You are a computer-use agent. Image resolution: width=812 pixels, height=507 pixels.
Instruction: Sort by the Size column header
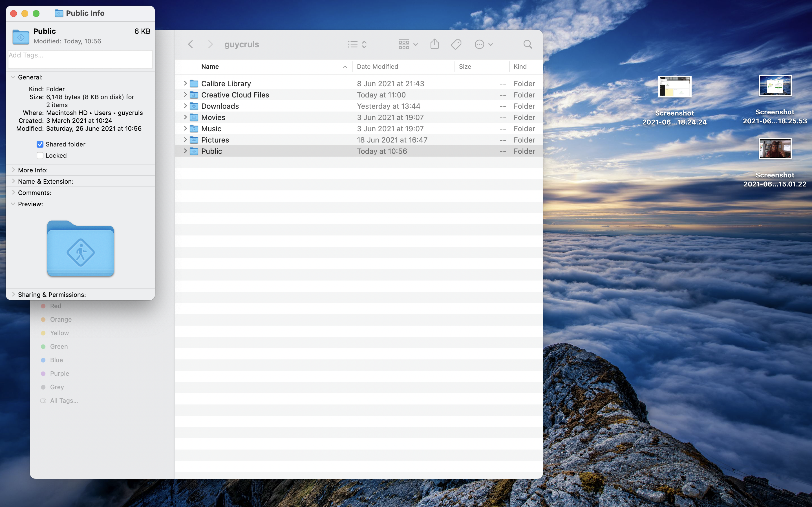pos(465,67)
